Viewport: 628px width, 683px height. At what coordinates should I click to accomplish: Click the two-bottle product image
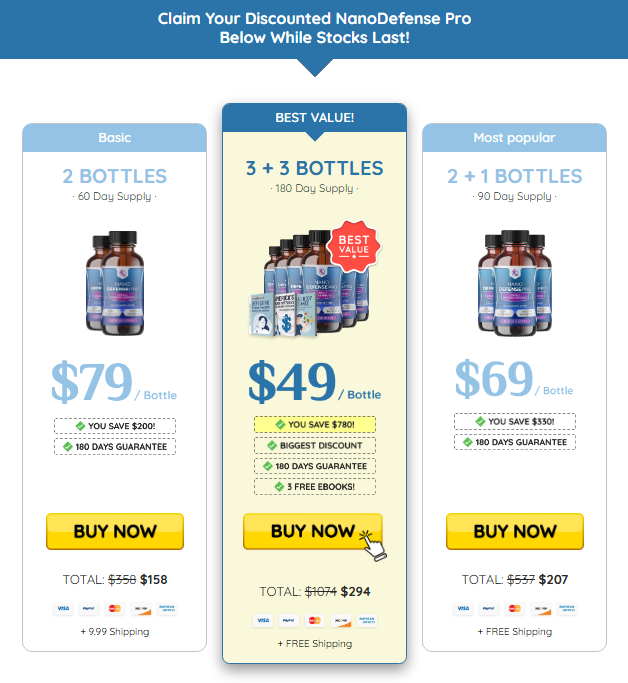[115, 283]
